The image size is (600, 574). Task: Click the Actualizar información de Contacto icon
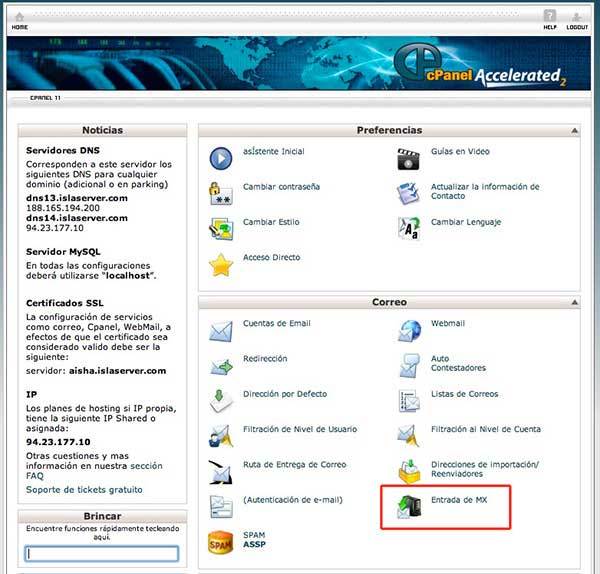408,194
